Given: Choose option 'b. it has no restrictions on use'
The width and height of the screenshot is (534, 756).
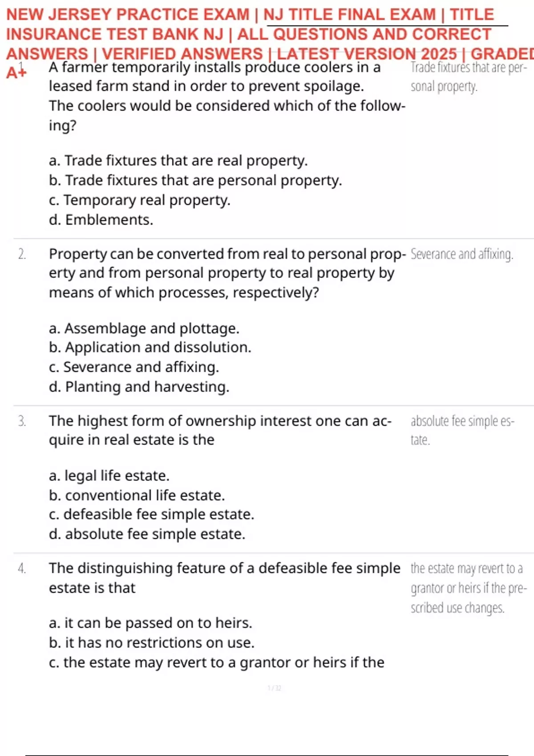Looking at the screenshot, I should [x=151, y=643].
